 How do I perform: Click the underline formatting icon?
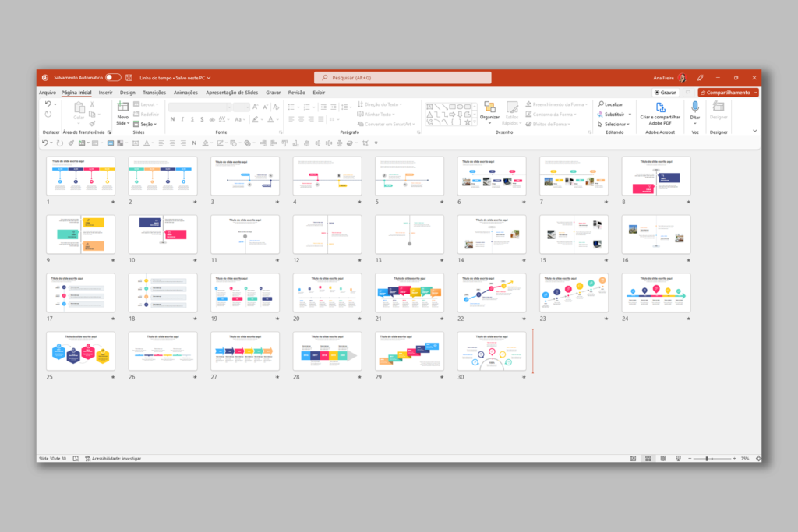192,119
